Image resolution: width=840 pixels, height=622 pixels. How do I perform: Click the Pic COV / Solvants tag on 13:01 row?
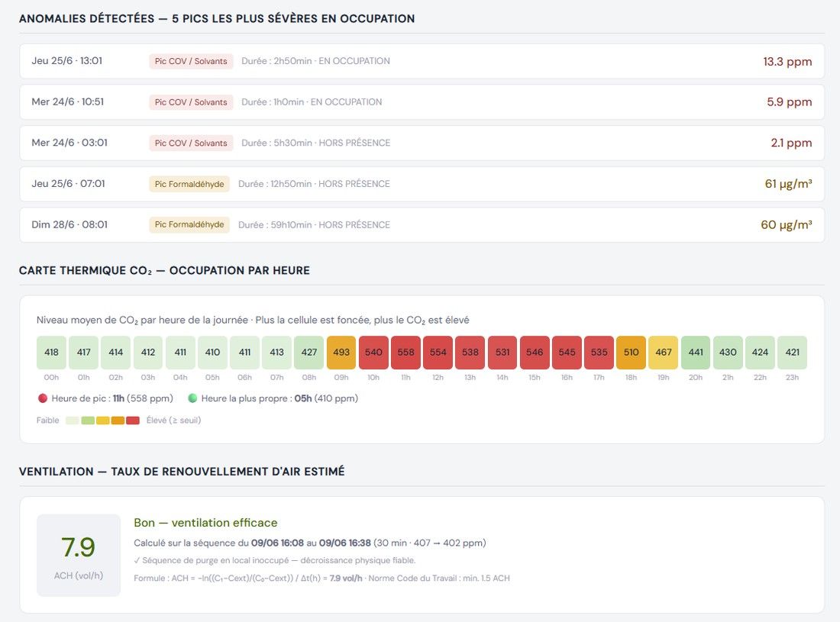click(x=191, y=61)
